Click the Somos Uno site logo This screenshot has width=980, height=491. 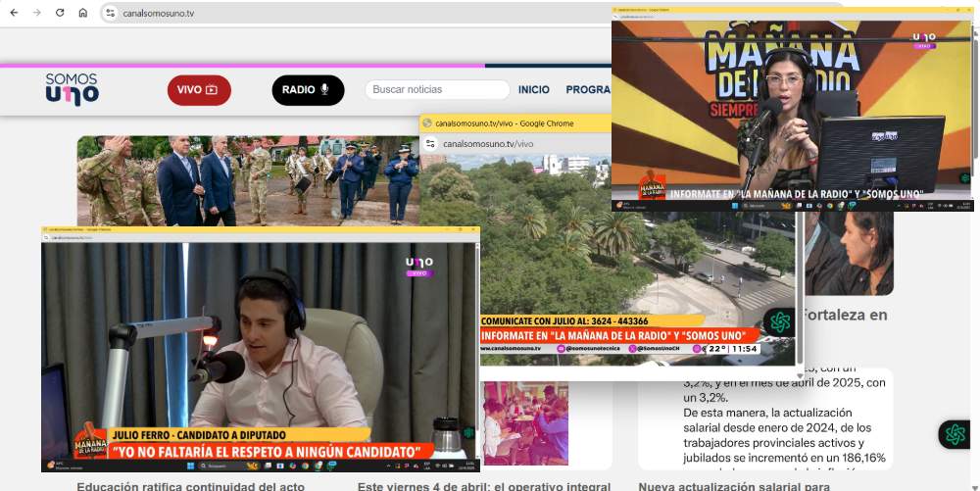[x=72, y=89]
